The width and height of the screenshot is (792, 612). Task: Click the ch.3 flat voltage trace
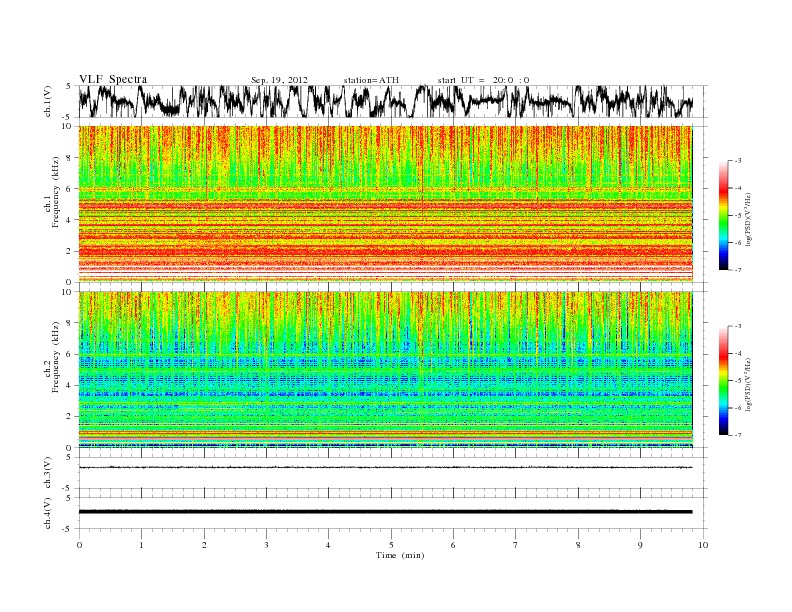point(385,467)
